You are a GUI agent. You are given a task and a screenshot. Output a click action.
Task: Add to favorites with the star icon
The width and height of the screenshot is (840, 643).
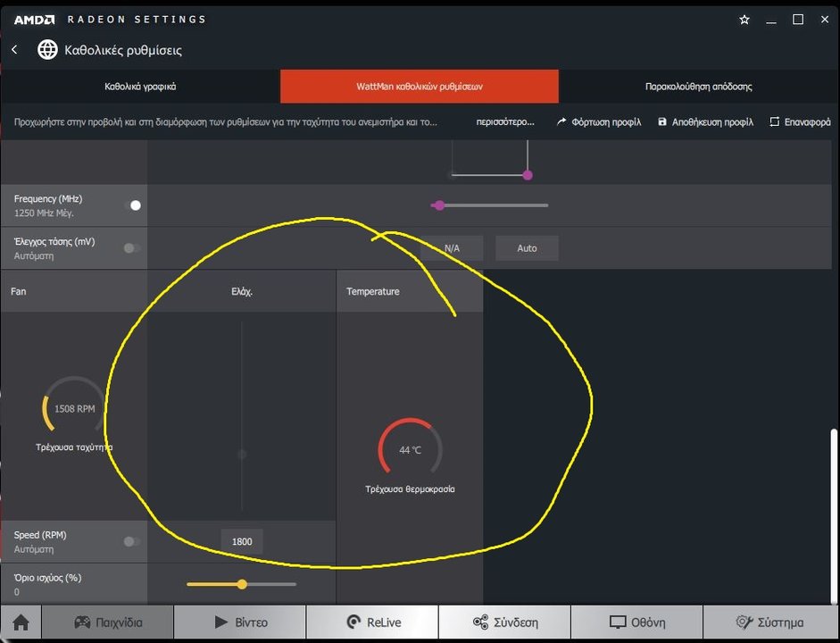click(744, 20)
